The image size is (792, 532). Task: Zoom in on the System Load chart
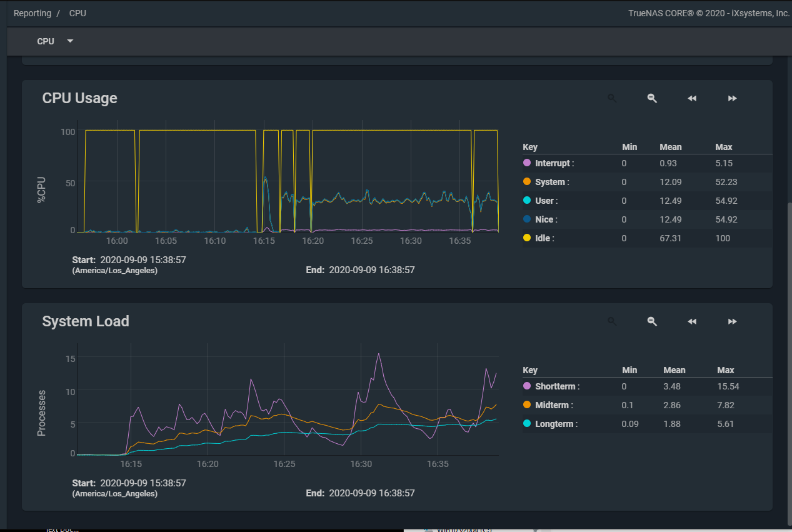point(612,321)
